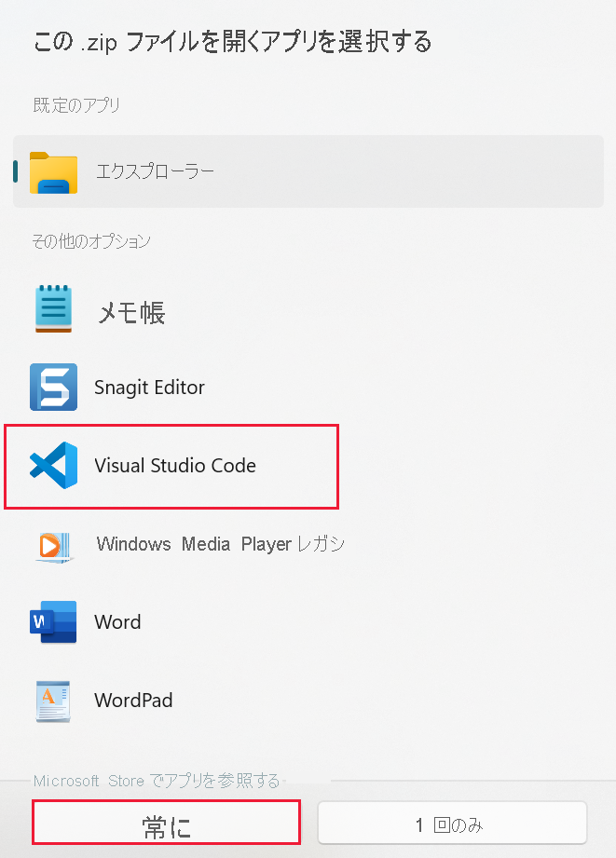Click the 常に button
Viewport: 616px width, 858px height.
tap(167, 823)
